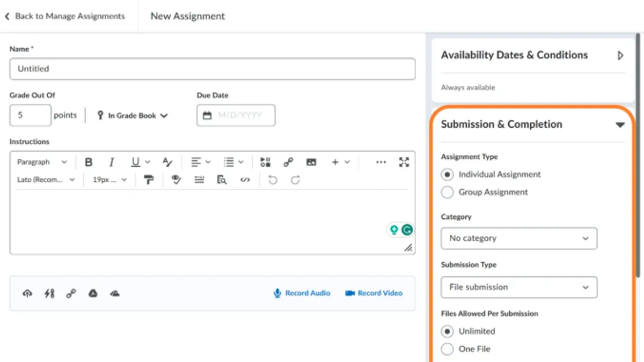Viewport: 644px width, 362px height.
Task: Open Paragraph format dropdown
Action: 42,162
